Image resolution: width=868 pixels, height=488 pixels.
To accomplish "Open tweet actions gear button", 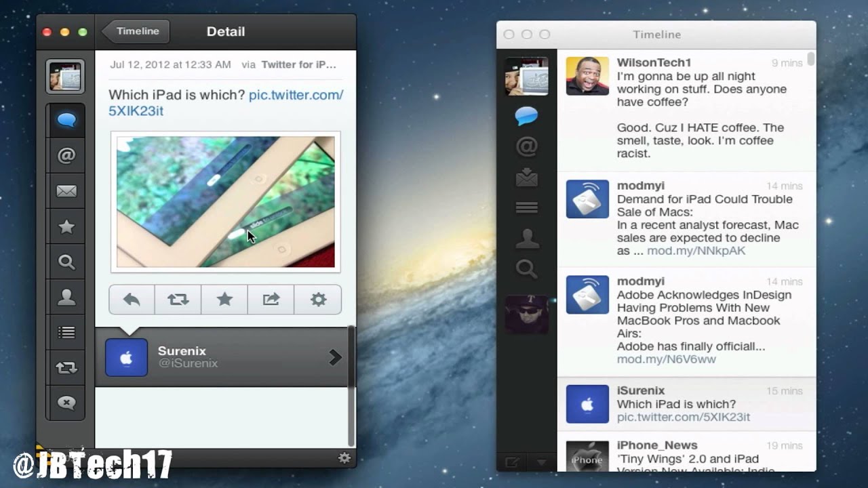I will [318, 300].
